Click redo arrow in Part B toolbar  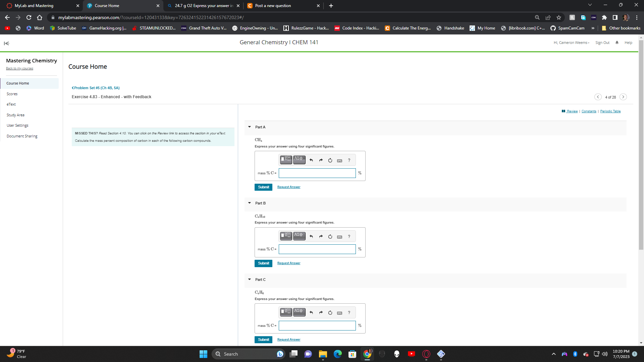coord(321,237)
